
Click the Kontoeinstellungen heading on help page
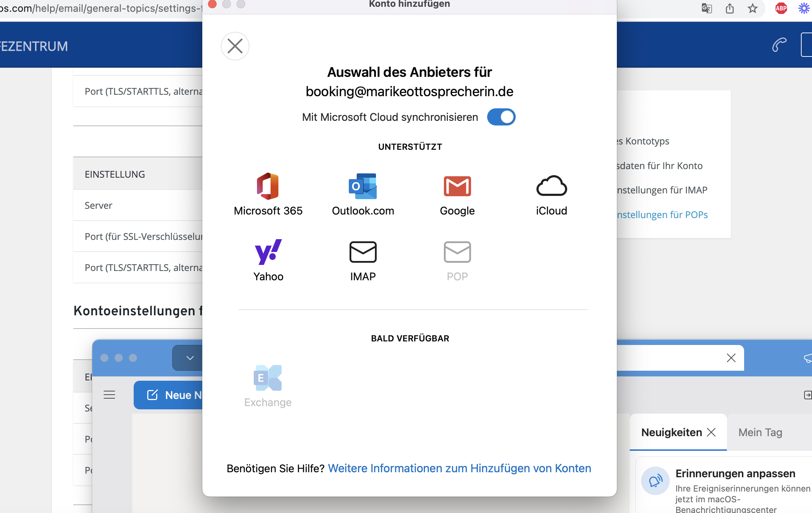(138, 311)
